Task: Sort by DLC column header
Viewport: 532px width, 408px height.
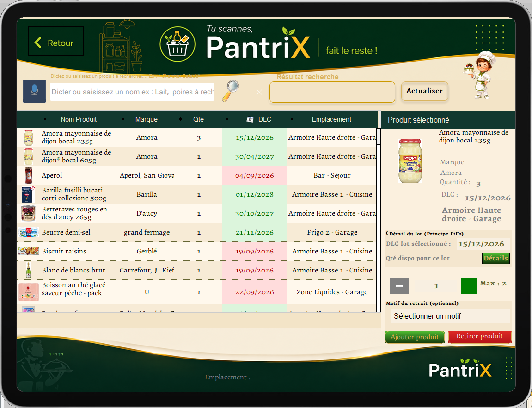Action: (265, 119)
